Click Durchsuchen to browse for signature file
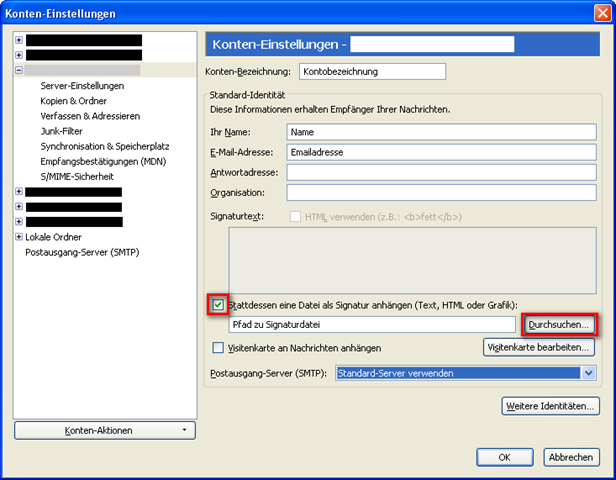Viewport: 616px width, 480px height. pos(560,325)
